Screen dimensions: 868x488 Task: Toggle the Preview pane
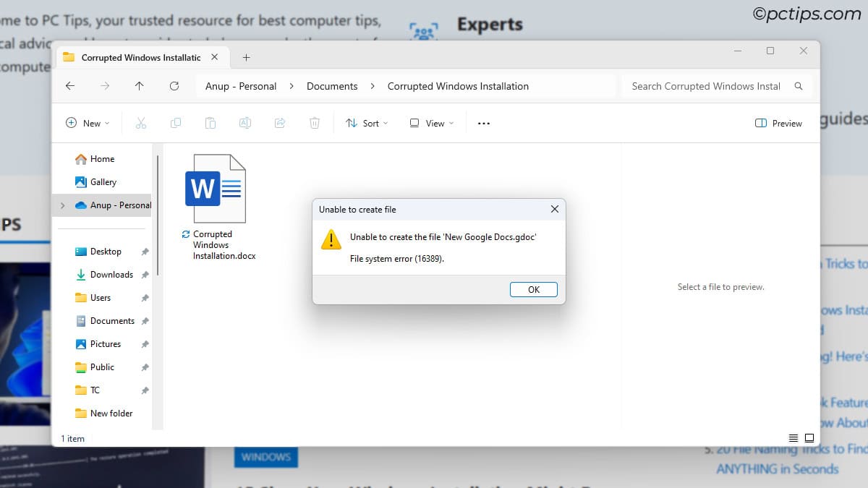[778, 123]
